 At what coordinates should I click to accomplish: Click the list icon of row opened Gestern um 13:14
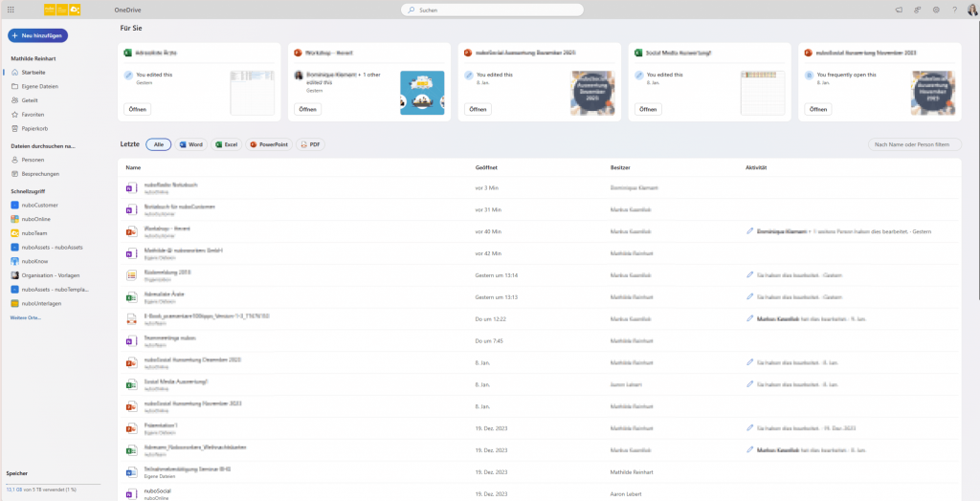click(x=131, y=275)
